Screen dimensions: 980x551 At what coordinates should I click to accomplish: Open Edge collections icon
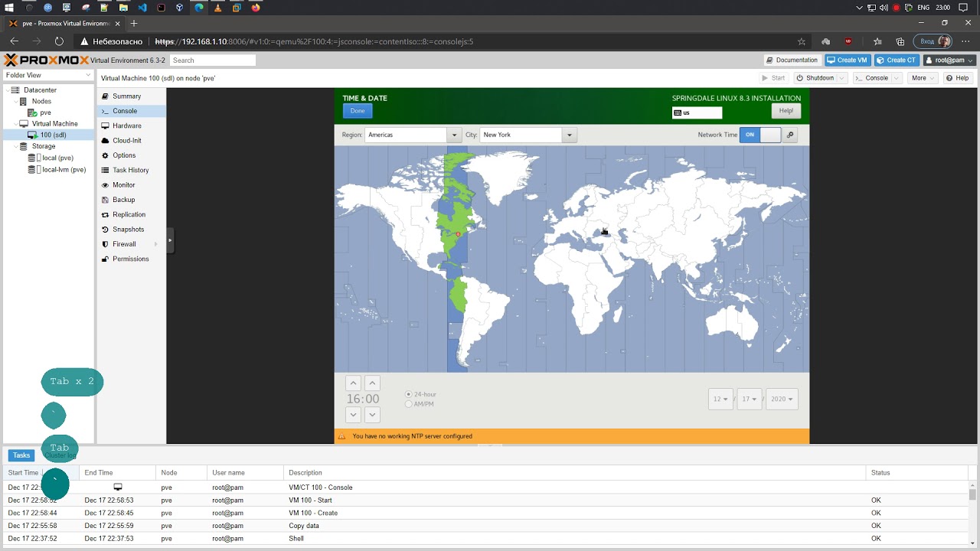(900, 41)
